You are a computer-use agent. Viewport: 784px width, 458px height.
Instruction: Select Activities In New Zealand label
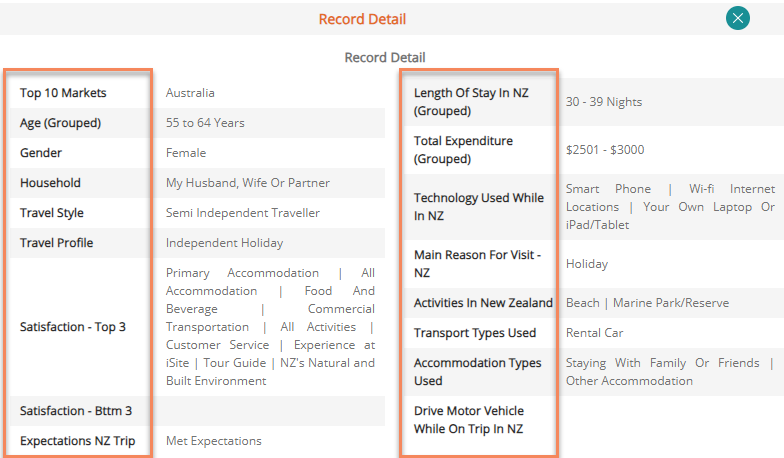click(x=483, y=303)
